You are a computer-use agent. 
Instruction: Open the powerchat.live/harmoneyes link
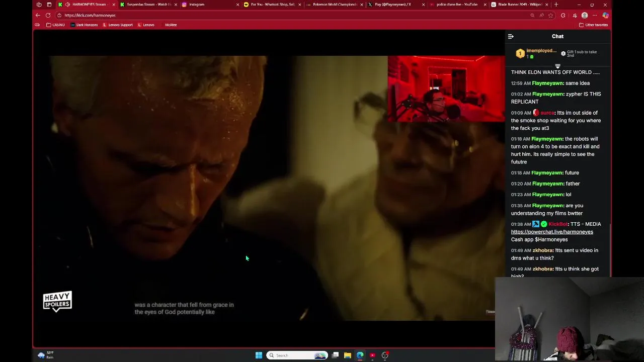coord(552,232)
